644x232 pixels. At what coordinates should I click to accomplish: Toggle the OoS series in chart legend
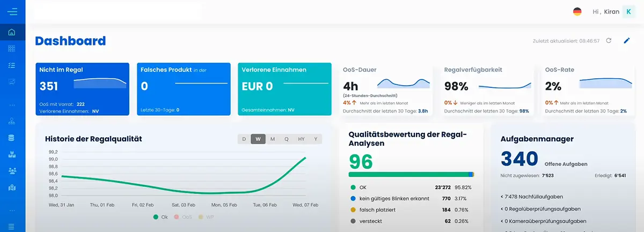tap(184, 217)
